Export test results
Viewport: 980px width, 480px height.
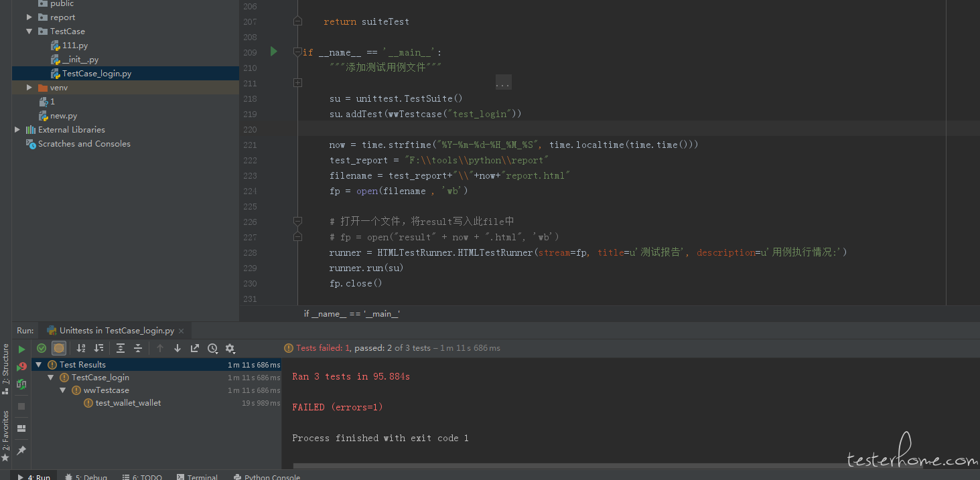pyautogui.click(x=195, y=348)
